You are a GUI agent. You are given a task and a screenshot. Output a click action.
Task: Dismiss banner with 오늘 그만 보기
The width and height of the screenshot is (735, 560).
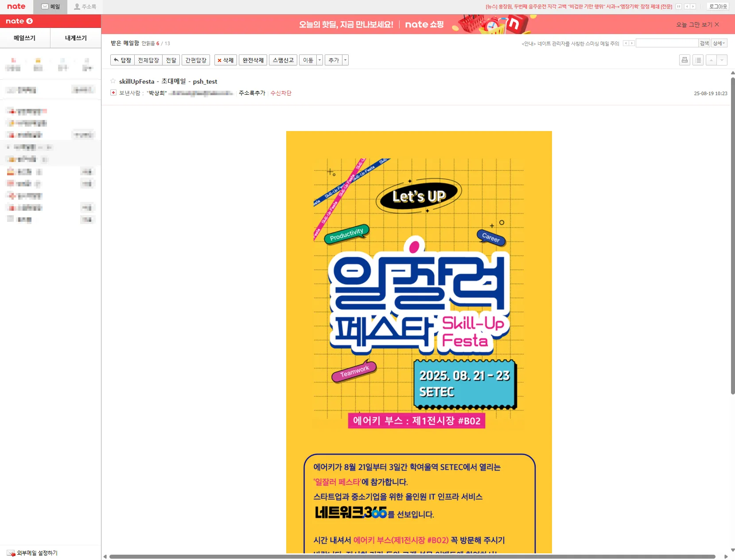click(697, 25)
